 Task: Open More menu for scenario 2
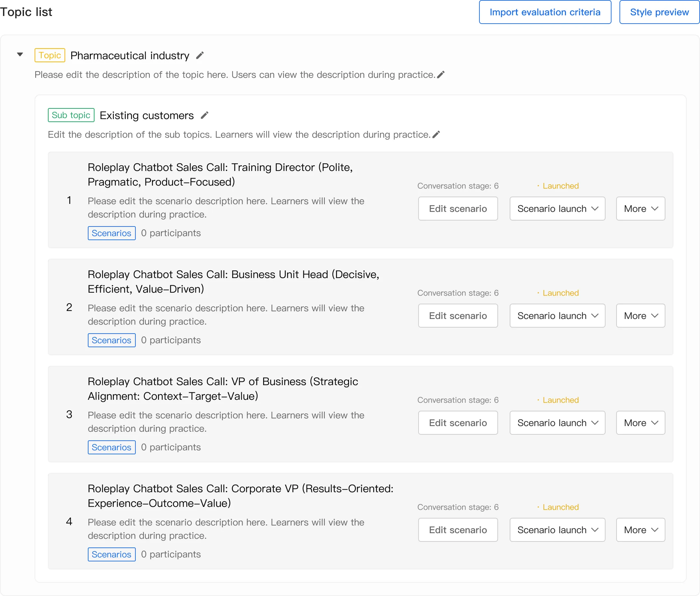click(640, 316)
